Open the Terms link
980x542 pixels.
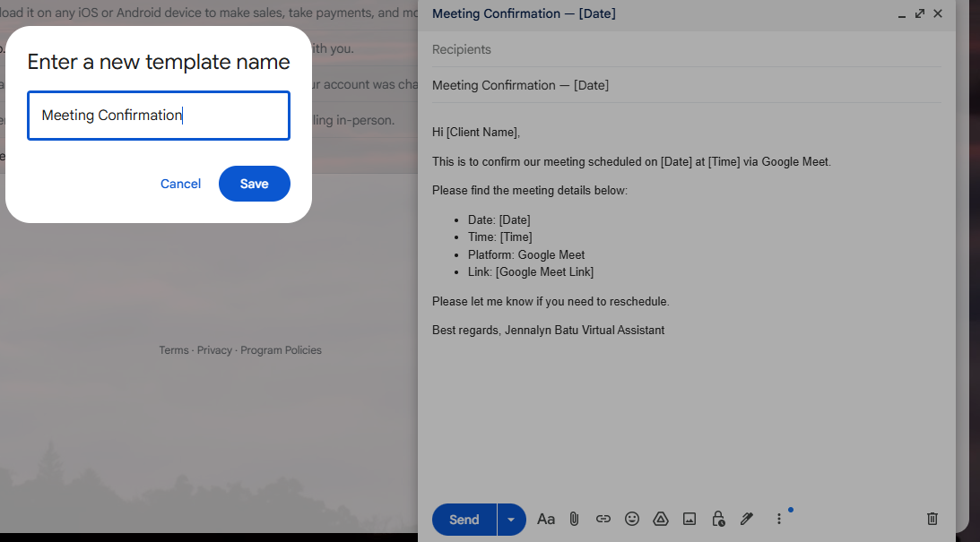click(x=174, y=350)
